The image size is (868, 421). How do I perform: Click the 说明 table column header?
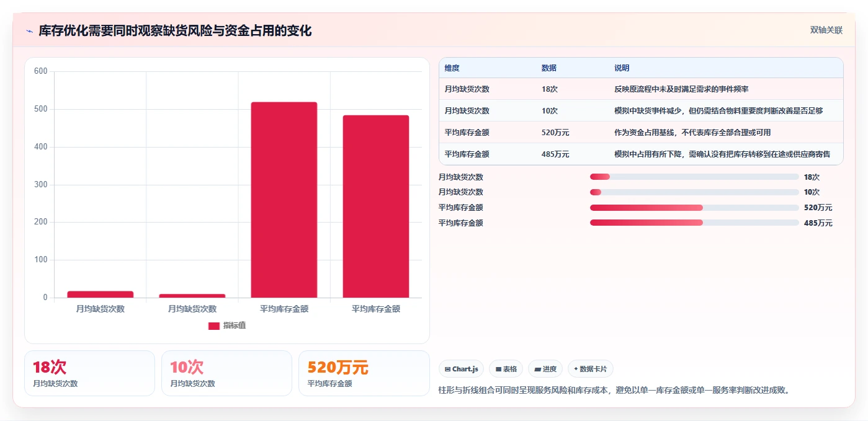pos(622,68)
